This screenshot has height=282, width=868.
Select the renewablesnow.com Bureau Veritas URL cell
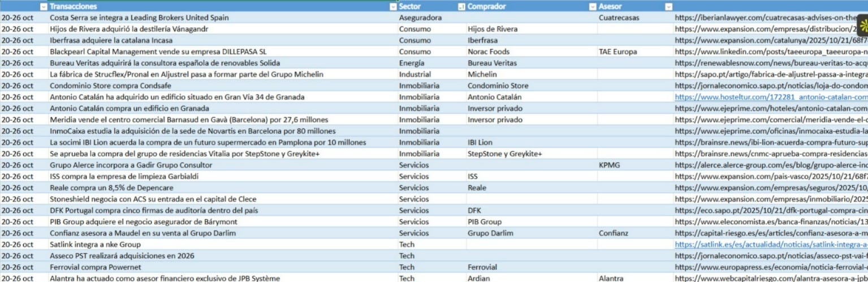(770, 63)
